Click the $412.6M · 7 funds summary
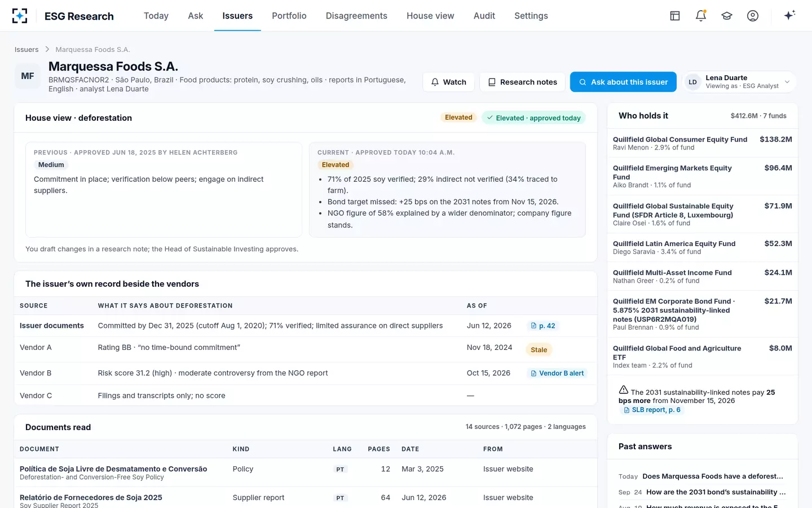812x508 pixels. click(758, 116)
